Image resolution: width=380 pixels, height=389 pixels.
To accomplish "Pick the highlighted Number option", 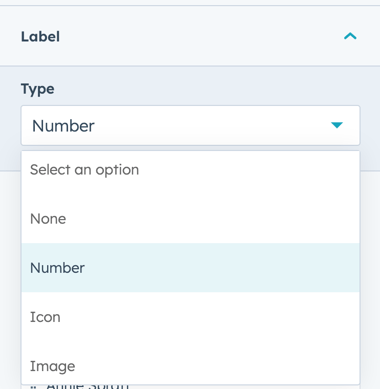I will (190, 268).
